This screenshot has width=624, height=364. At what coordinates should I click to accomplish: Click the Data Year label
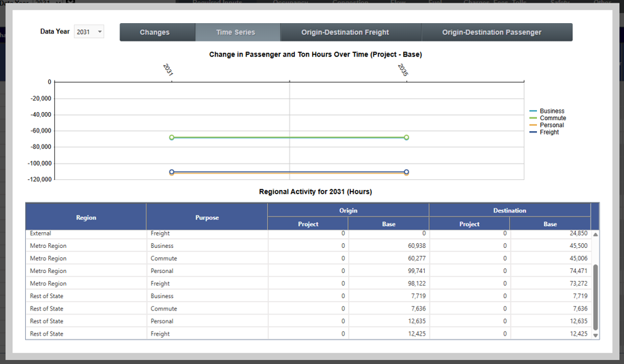55,31
